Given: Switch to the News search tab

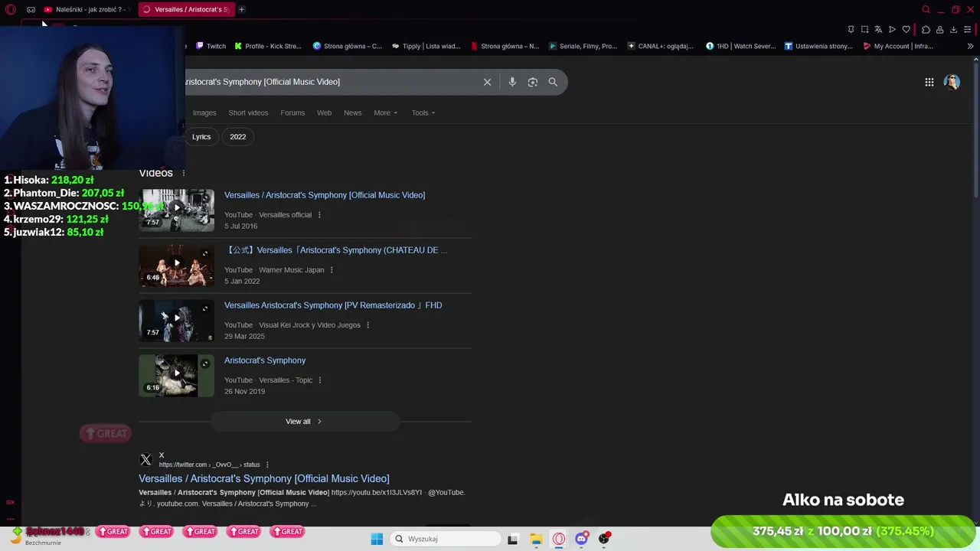Looking at the screenshot, I should pos(353,112).
